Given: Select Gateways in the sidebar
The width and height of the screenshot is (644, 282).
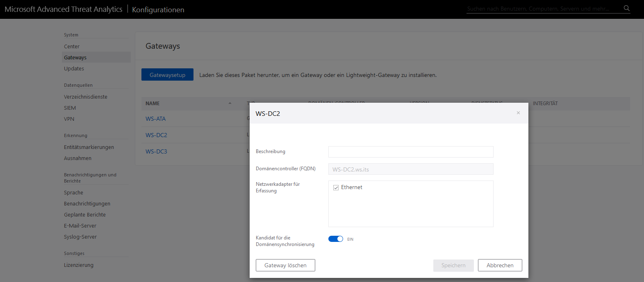Looking at the screenshot, I should (96, 57).
